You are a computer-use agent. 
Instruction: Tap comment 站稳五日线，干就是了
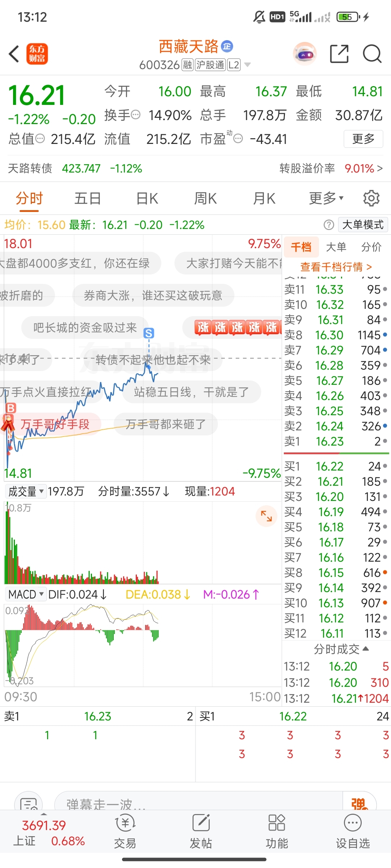pyautogui.click(x=192, y=392)
